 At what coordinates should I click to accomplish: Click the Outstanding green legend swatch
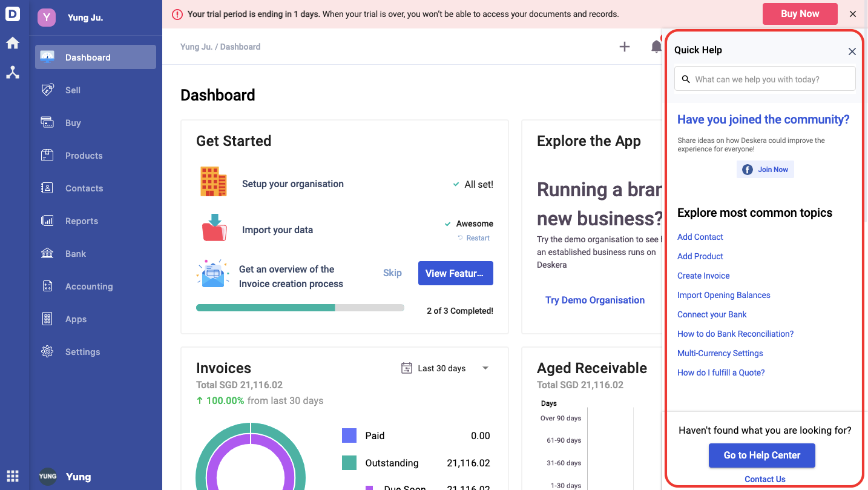(x=349, y=463)
